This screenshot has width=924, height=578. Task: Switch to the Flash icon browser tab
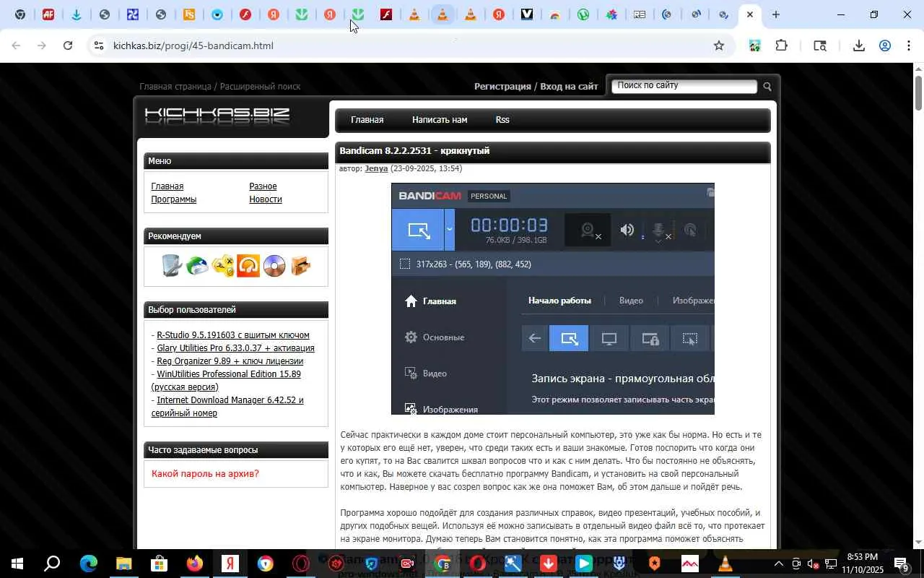point(386,14)
